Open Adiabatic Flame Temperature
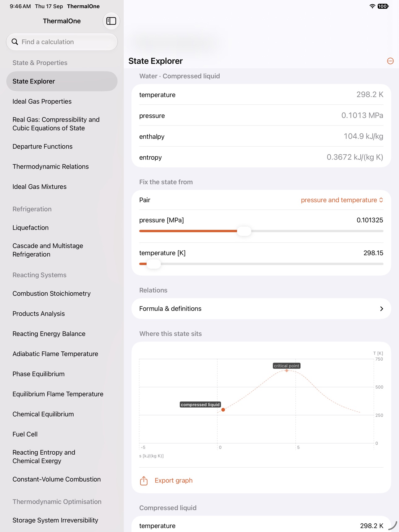This screenshot has width=399, height=532. 62,354
